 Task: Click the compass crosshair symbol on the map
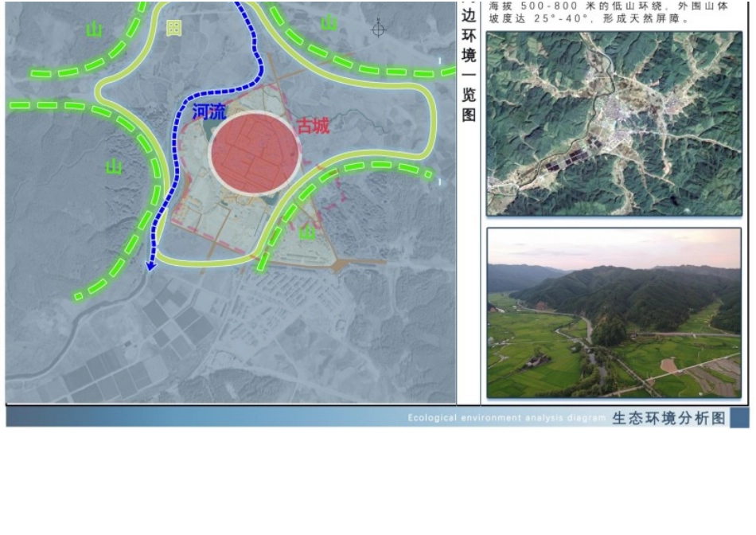(x=379, y=29)
